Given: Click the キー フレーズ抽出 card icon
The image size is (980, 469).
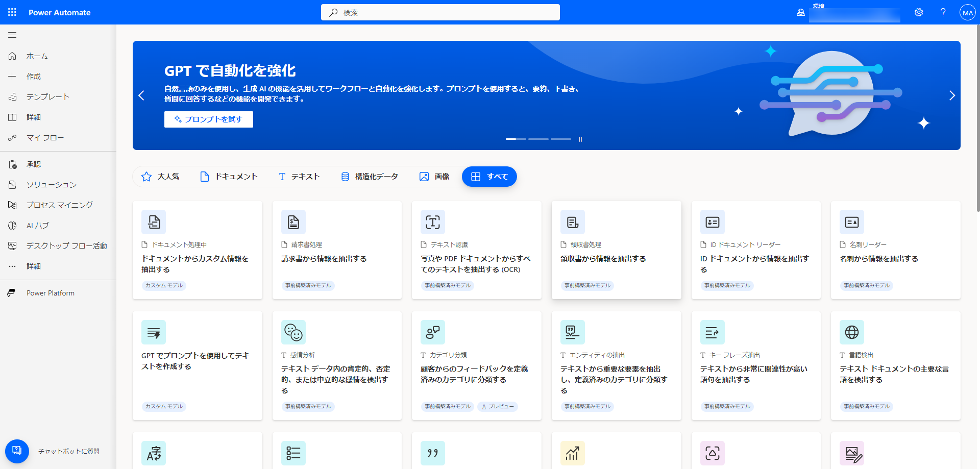Looking at the screenshot, I should (x=713, y=332).
